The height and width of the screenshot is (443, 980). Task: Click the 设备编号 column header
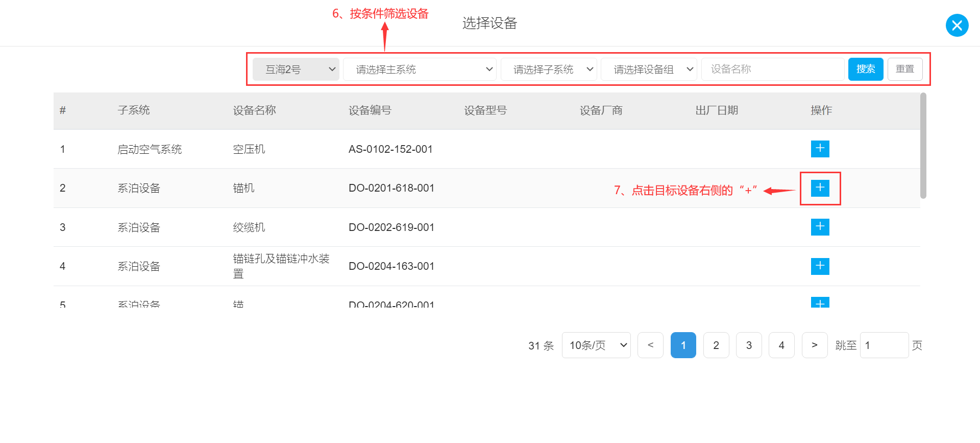click(x=370, y=110)
